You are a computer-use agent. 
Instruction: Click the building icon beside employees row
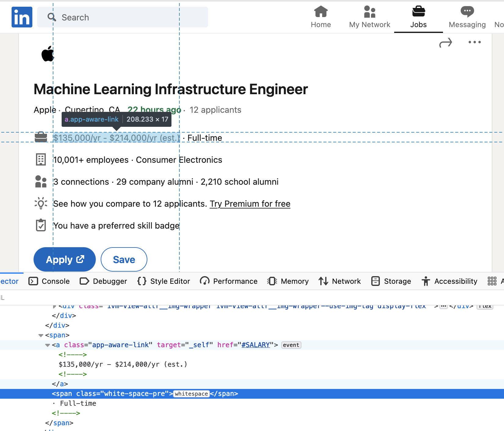(41, 159)
